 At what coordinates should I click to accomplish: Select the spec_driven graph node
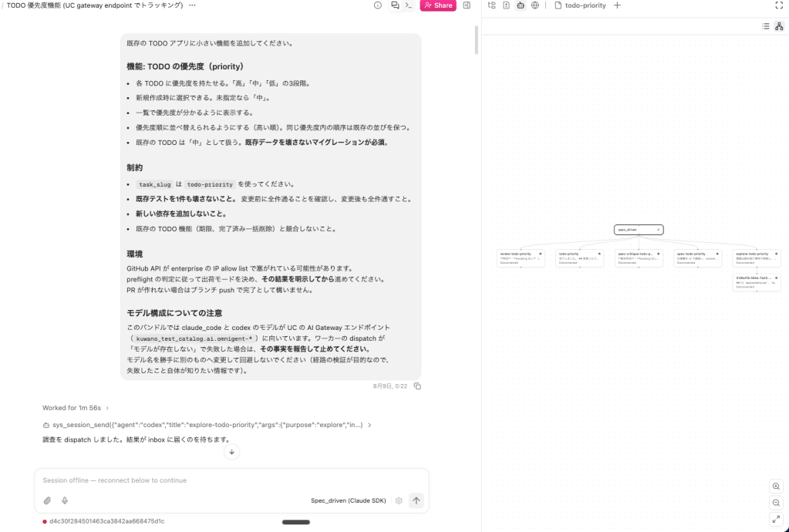(639, 230)
